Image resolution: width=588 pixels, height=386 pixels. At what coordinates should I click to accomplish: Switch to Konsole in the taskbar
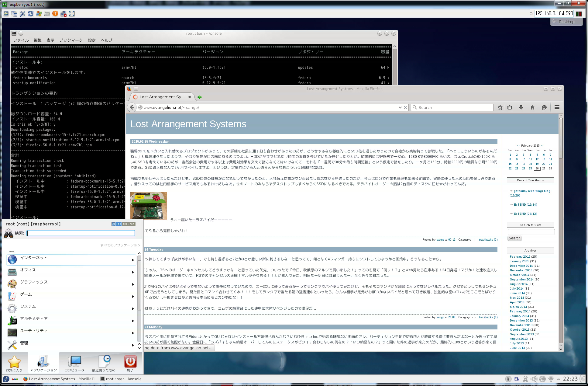[x=121, y=379]
